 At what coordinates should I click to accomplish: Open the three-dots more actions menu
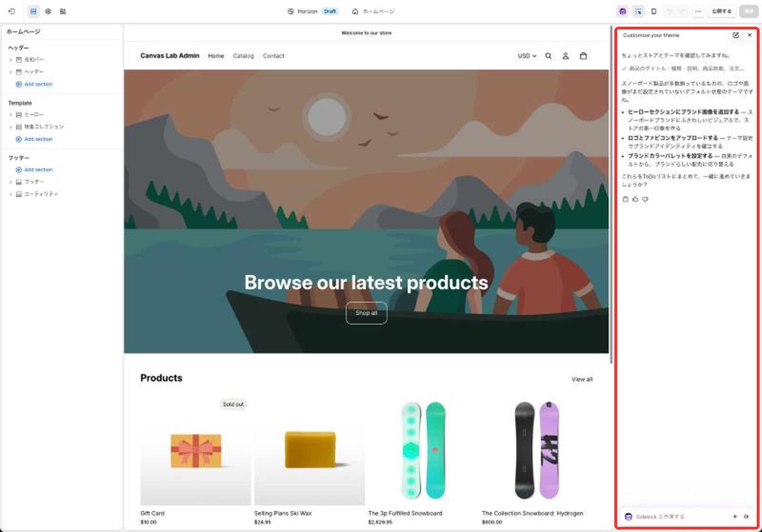tap(698, 11)
